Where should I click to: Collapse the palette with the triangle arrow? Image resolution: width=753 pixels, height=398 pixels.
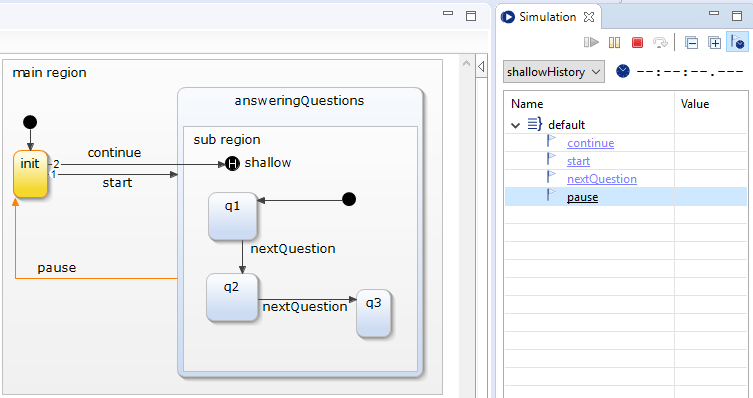[x=481, y=66]
